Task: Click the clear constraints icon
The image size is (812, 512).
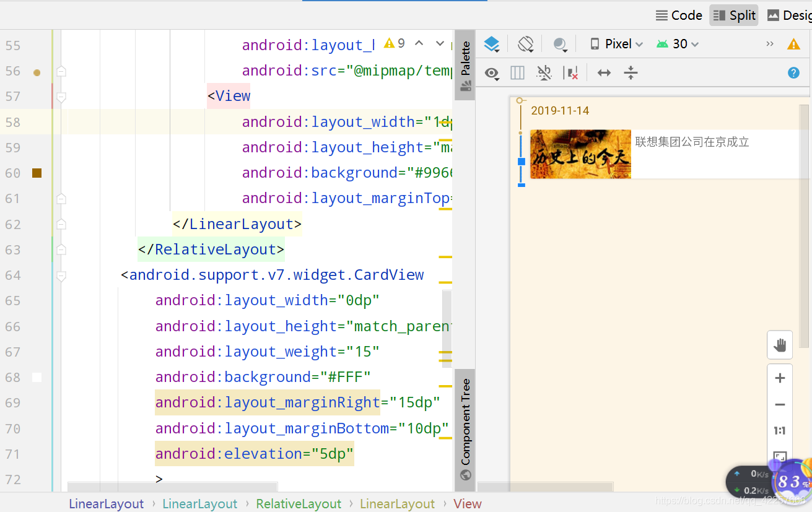Action: tap(570, 73)
